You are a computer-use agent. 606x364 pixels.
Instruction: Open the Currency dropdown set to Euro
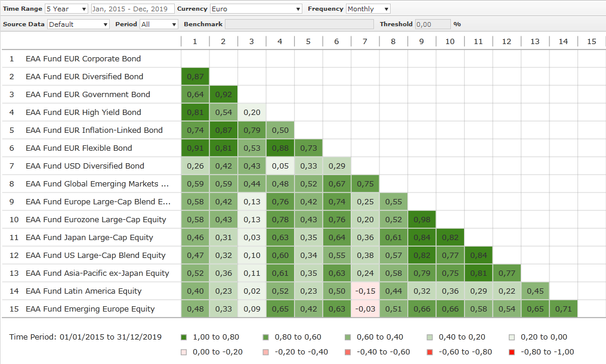click(256, 9)
